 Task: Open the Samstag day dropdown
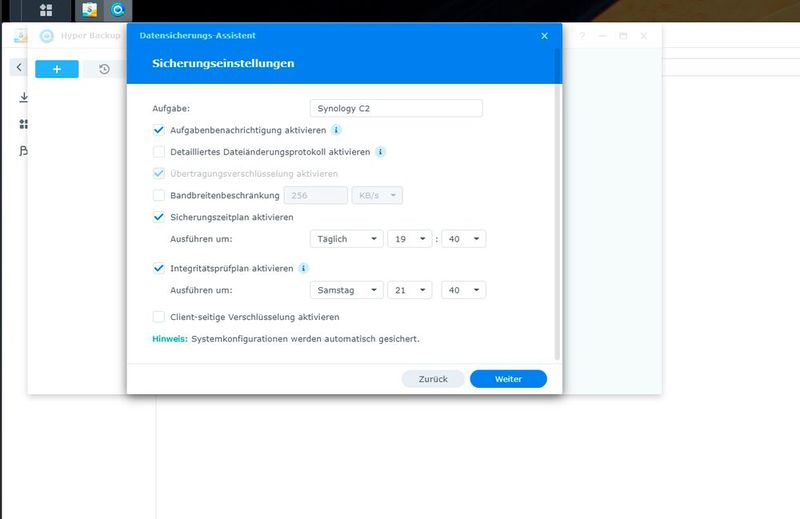[346, 290]
